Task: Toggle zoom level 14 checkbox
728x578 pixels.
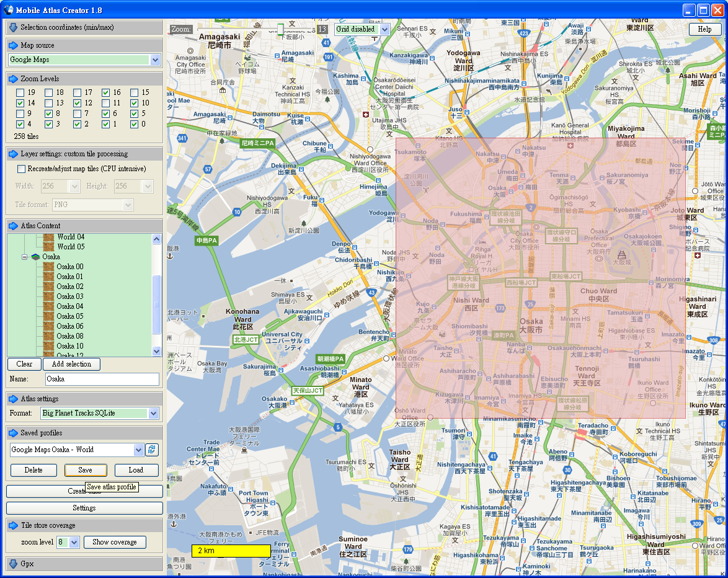Action: [x=20, y=103]
